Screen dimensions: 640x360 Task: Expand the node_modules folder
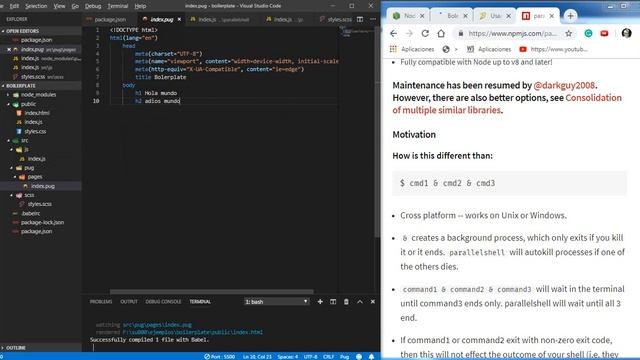click(x=38, y=95)
